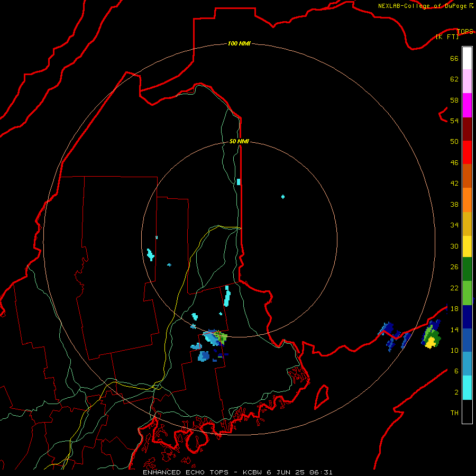Click the legend value 62
Viewport: 476px width, 476px height.
point(454,79)
